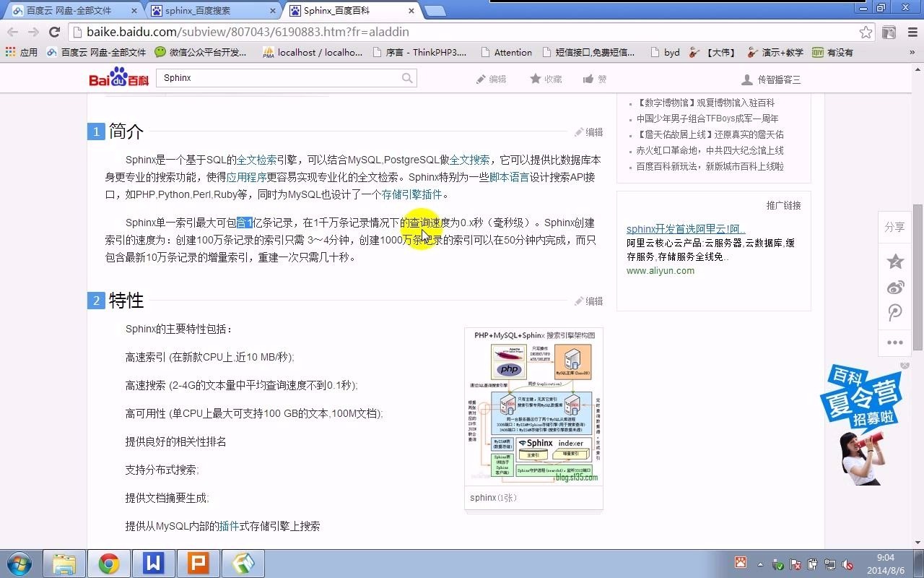The width and height of the screenshot is (924, 578).
Task: Click the page scrollbar down arrow
Action: 918,543
